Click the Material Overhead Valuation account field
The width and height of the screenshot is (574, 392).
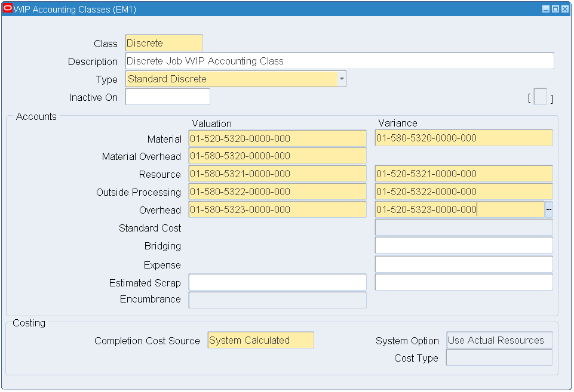[278, 156]
